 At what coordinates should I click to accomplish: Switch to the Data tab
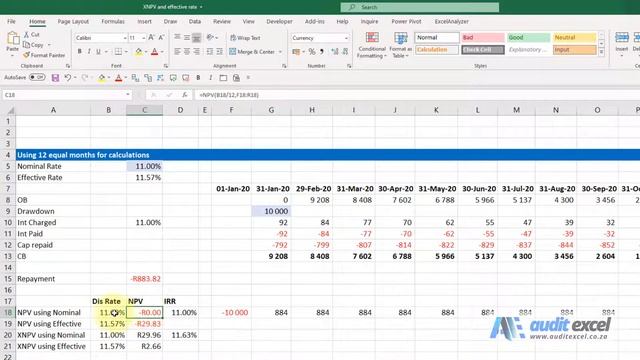[x=195, y=21]
